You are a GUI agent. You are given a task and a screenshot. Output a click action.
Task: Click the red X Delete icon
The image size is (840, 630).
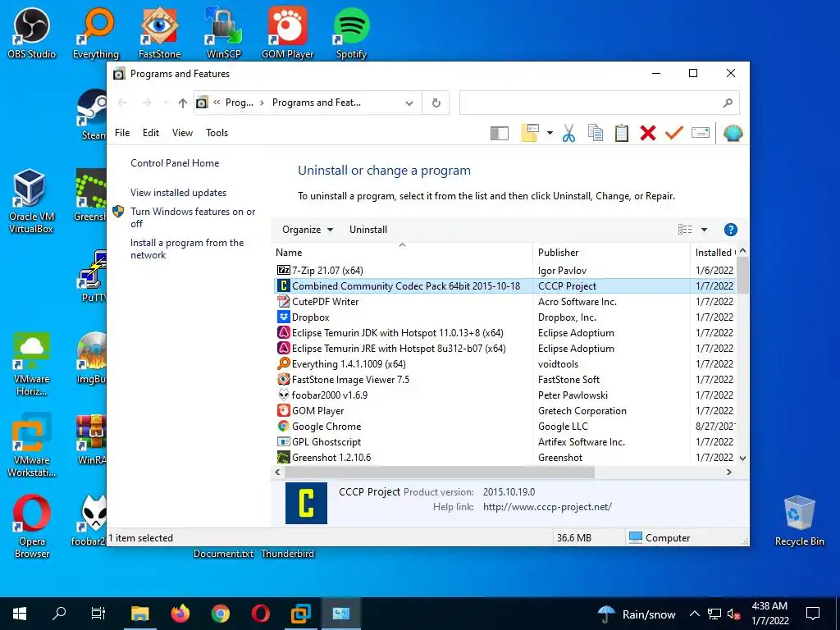(x=648, y=133)
